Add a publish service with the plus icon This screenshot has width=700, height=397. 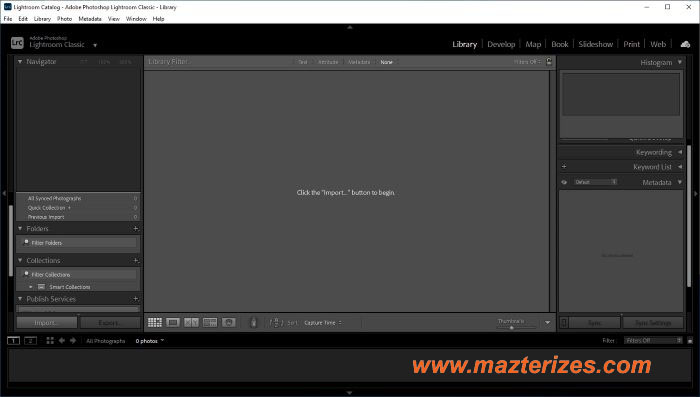pos(136,299)
